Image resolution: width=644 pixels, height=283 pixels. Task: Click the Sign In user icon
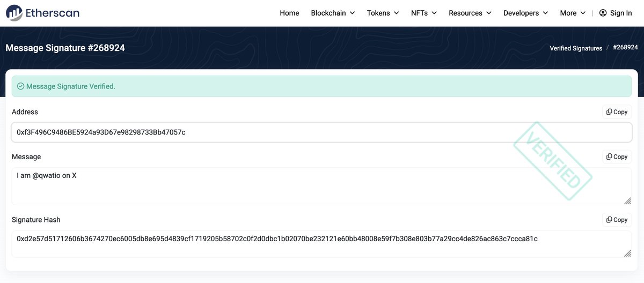coord(603,13)
